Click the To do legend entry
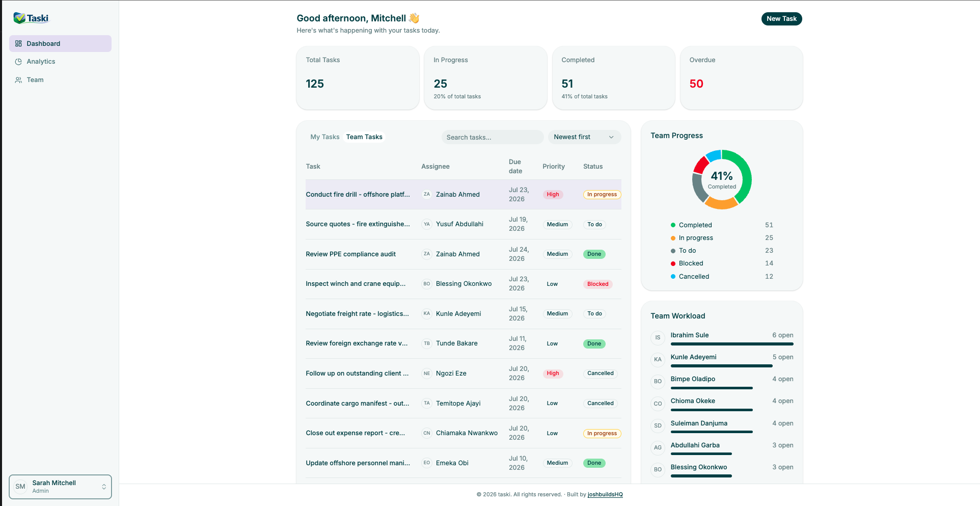 [722, 251]
